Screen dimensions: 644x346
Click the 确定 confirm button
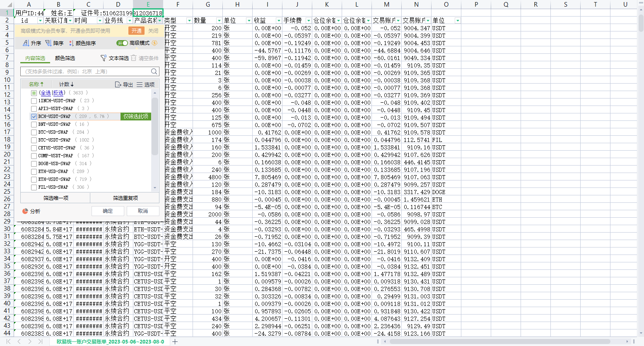(x=108, y=211)
